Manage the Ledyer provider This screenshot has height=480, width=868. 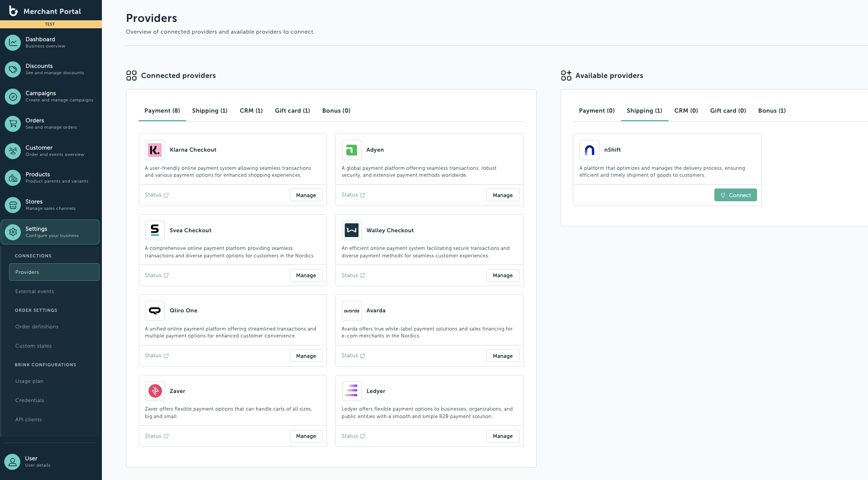(503, 436)
